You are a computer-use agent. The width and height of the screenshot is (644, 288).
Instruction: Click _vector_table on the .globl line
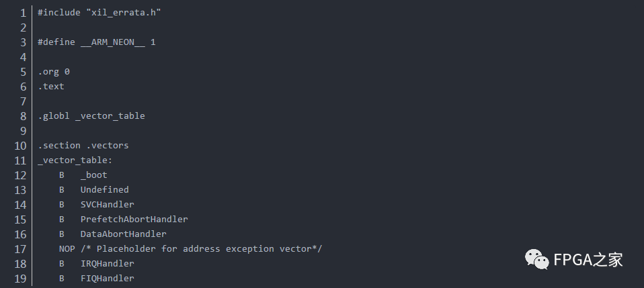click(x=110, y=116)
